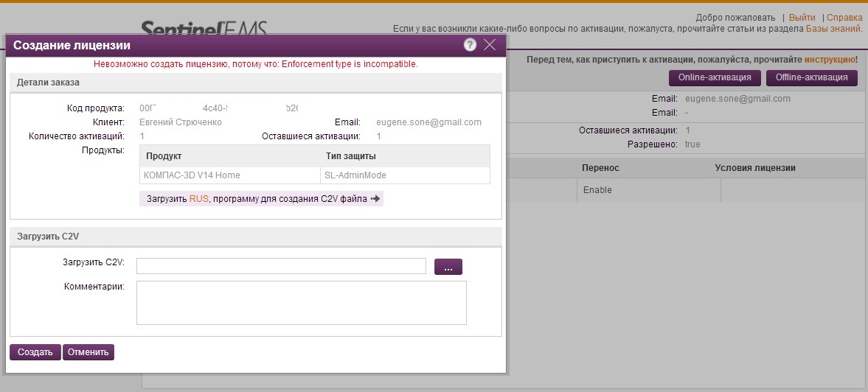Open the инструкцию link

[829, 59]
